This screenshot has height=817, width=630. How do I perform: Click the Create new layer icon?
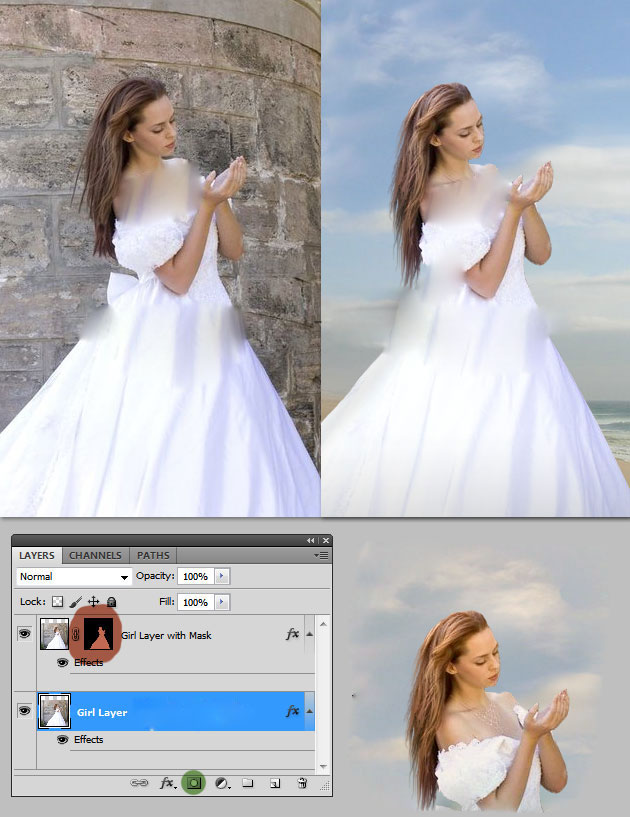274,784
